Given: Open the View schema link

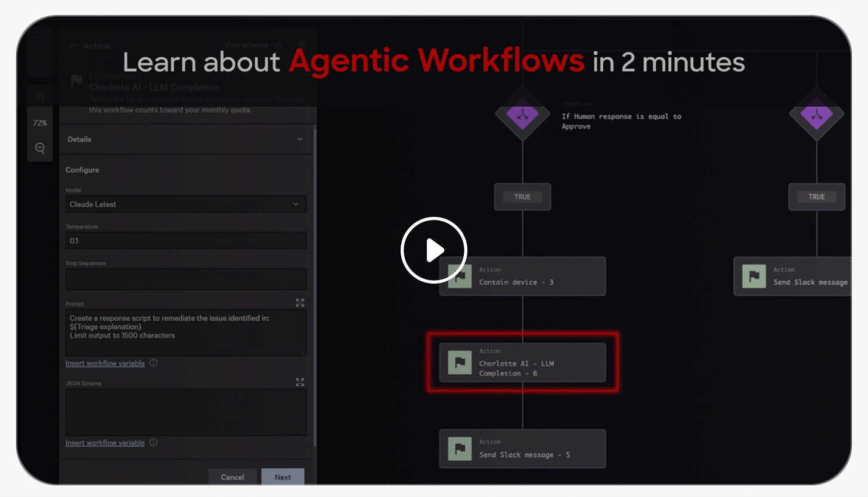Looking at the screenshot, I should (246, 45).
